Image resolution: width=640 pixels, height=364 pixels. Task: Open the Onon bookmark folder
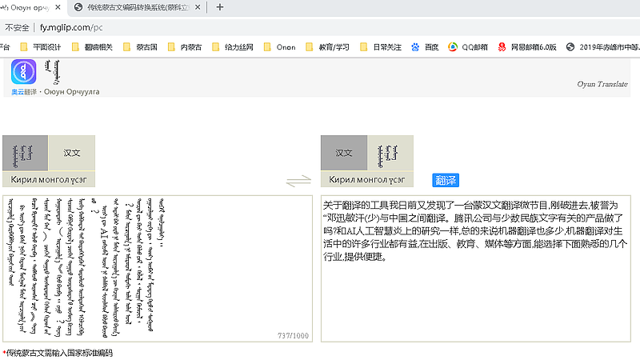279,47
